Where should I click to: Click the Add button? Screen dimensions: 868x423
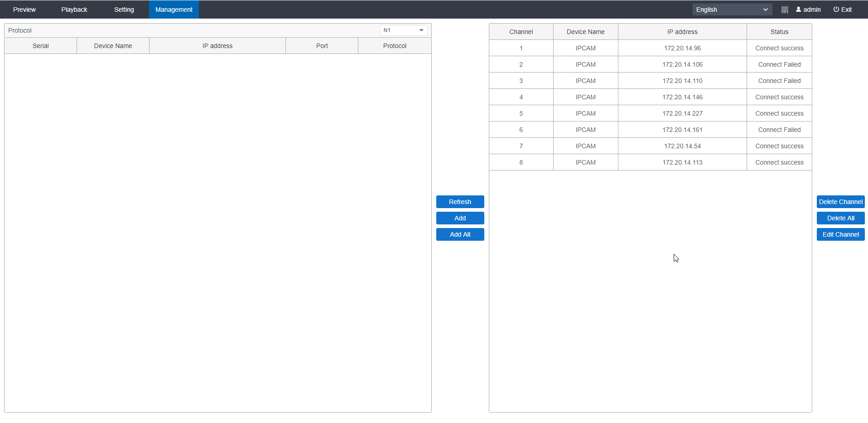[x=460, y=218]
